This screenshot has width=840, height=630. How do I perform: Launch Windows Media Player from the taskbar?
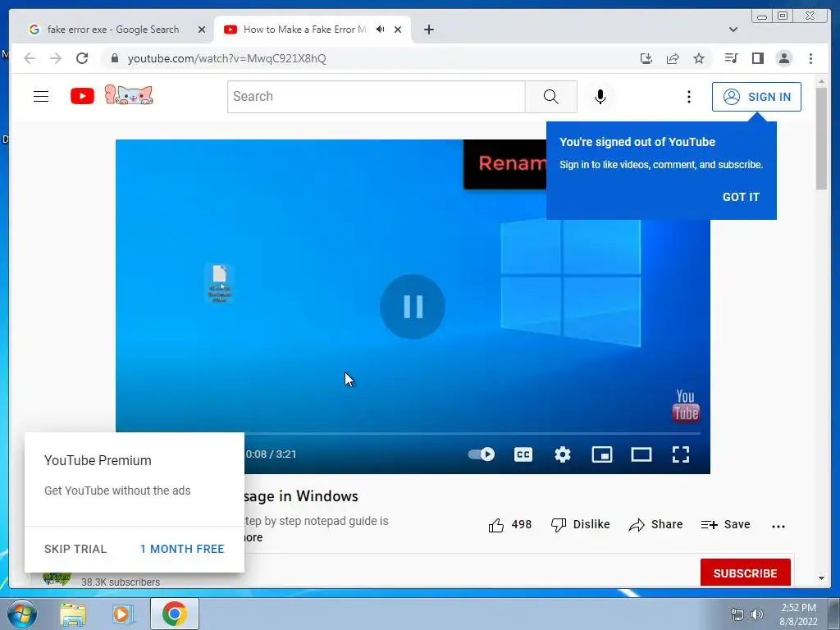(x=122, y=614)
